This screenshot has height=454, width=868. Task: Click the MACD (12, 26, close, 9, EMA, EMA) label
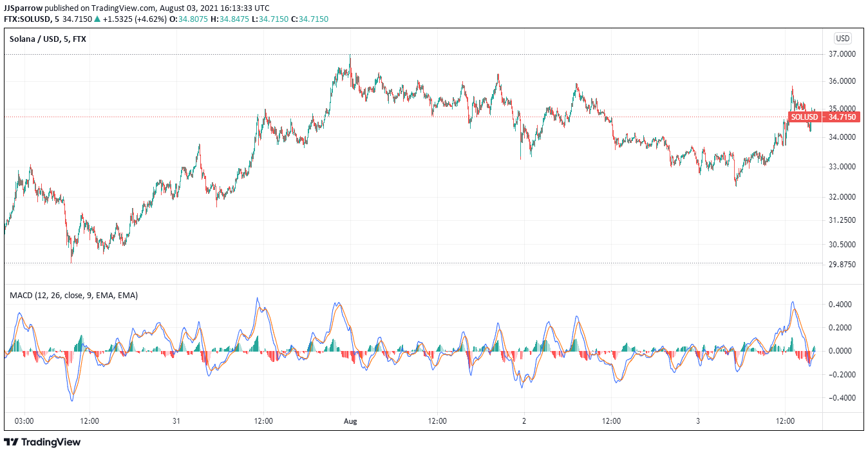73,295
